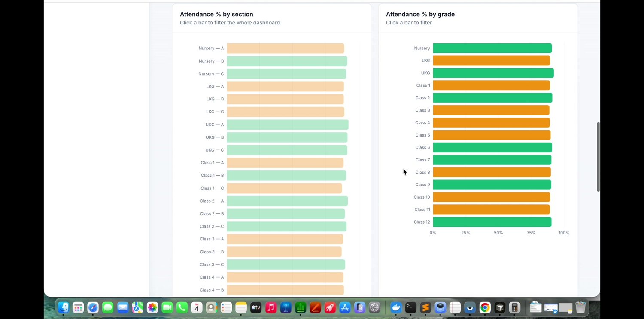644x319 pixels.
Task: Open the Trash in the Dock
Action: pyautogui.click(x=580, y=307)
